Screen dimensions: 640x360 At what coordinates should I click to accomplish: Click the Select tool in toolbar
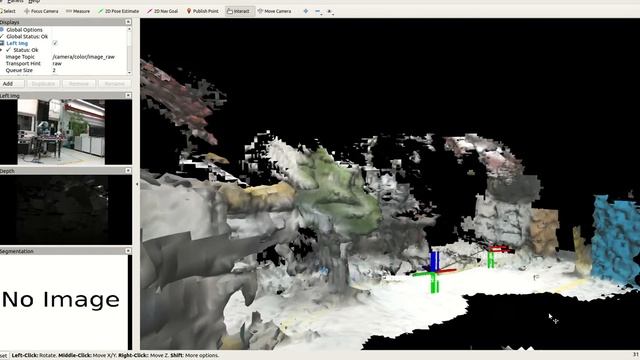click(x=8, y=11)
